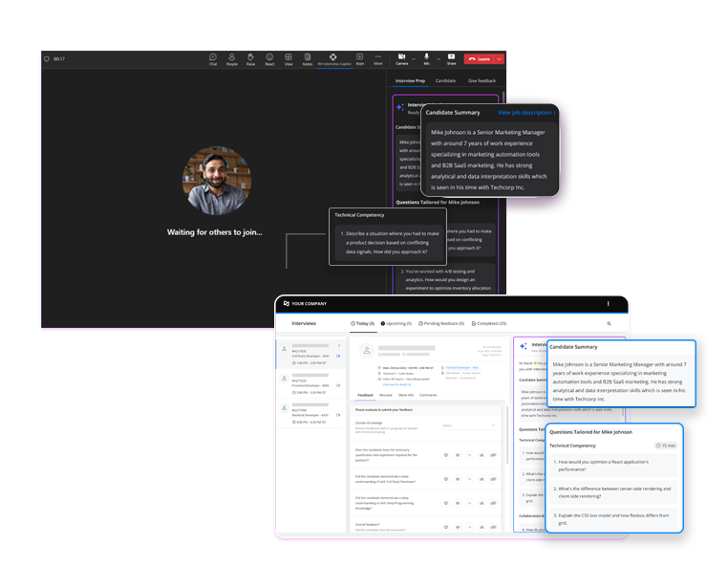Select the Pending feedback (0) tab

click(x=441, y=323)
